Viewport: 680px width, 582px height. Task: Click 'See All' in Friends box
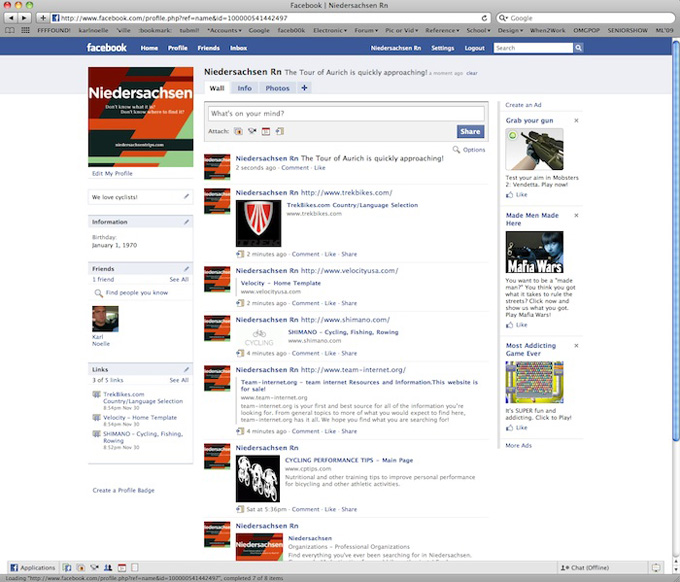point(179,279)
